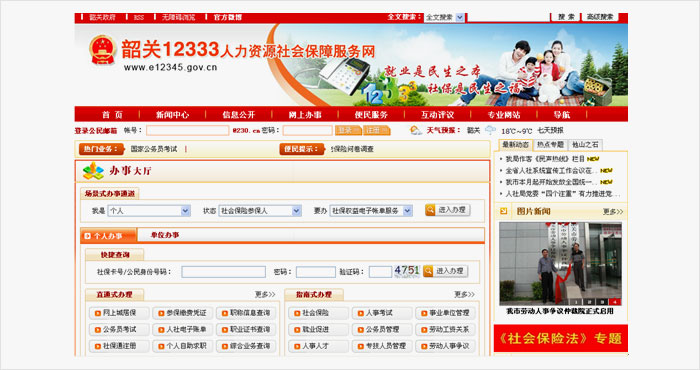Click the captcha image 4751
The image size is (700, 370).
click(x=407, y=271)
